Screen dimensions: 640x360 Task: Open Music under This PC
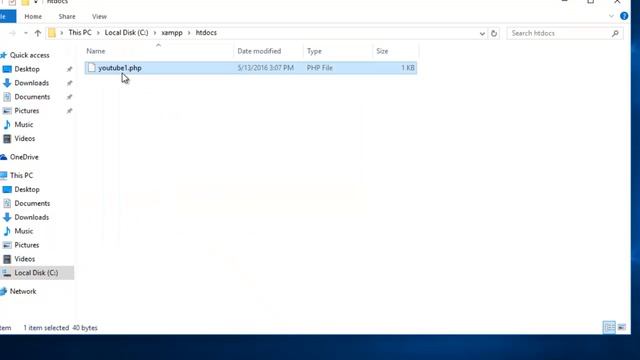24,231
